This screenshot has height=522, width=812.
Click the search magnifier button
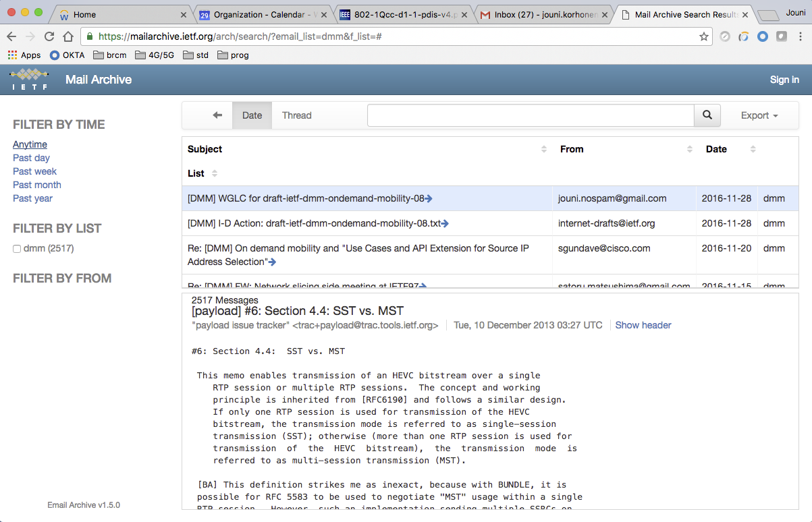(x=707, y=115)
